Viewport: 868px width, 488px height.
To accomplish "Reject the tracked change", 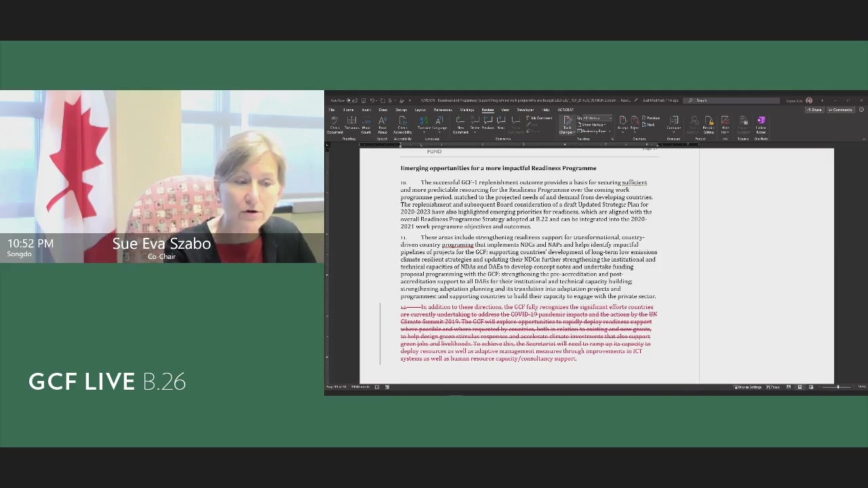I will (x=635, y=124).
